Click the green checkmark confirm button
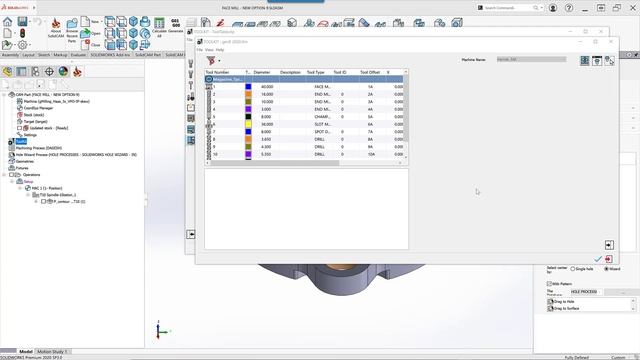Viewport: 640px width, 360px height. [x=598, y=259]
